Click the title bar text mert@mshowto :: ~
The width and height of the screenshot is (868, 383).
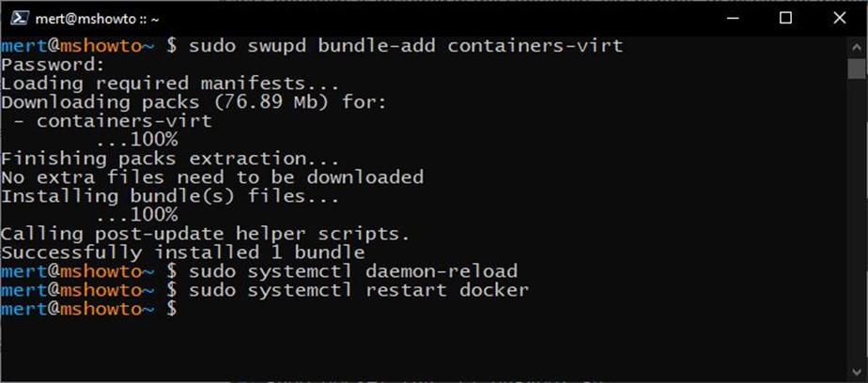coord(97,19)
